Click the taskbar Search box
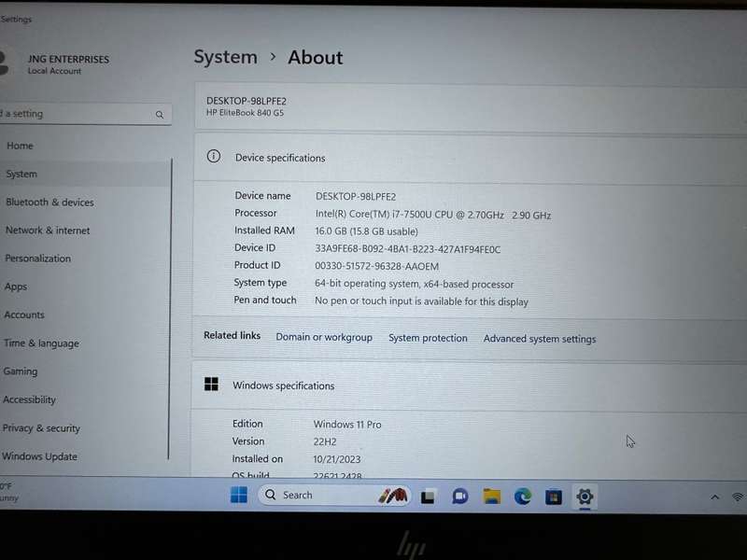The height and width of the screenshot is (560, 747). tap(334, 496)
